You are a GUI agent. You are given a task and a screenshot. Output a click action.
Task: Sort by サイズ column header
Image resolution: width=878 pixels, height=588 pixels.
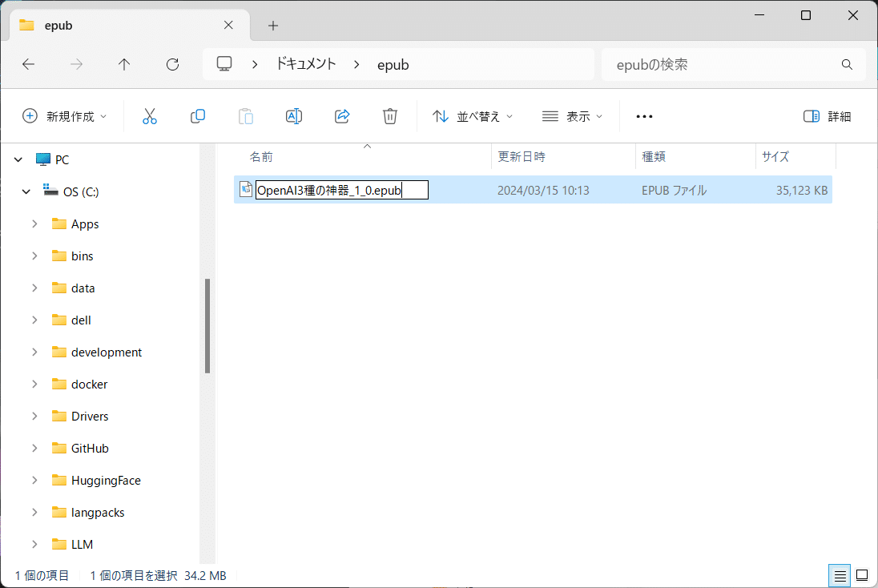(775, 157)
